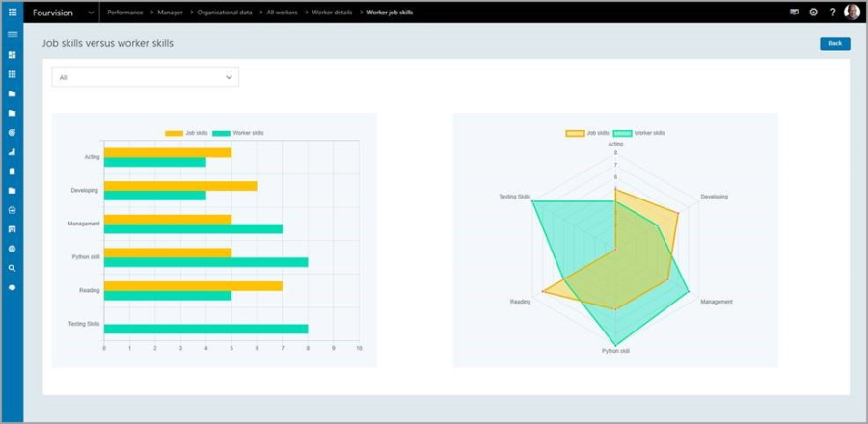Click the green Developing worker skills bar
Viewport: 868px width, 424px height.
click(155, 196)
